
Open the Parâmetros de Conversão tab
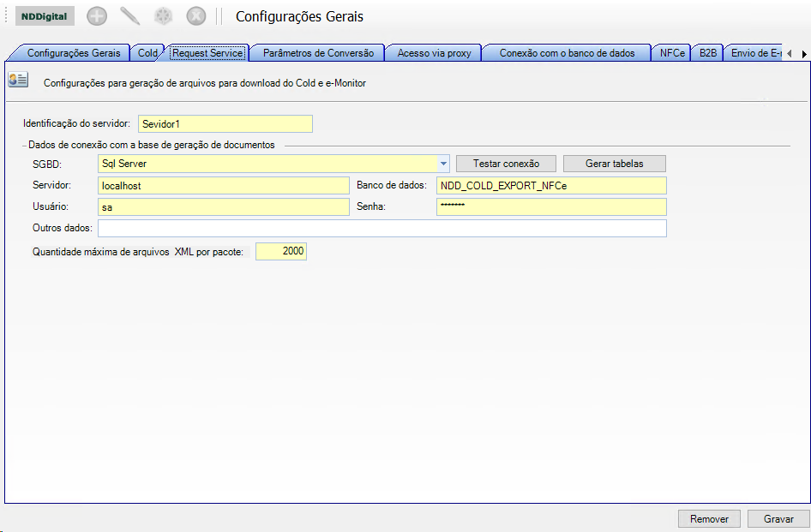(318, 53)
